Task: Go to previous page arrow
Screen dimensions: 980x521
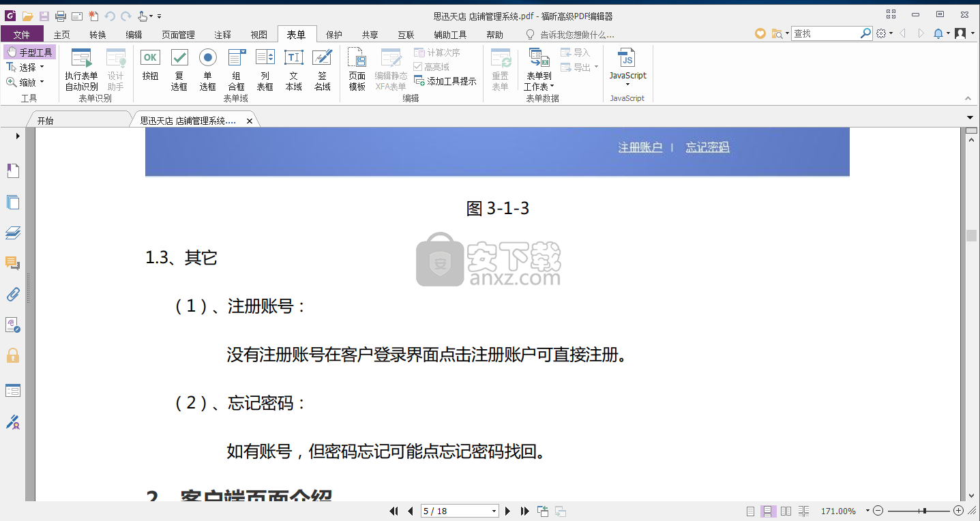Action: click(x=411, y=511)
